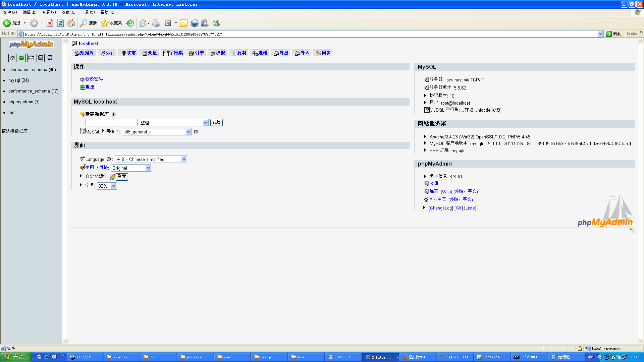Screen dimensions: 644x362
Task: Switch to pgAdmin III taskbar item
Action: 455,357
